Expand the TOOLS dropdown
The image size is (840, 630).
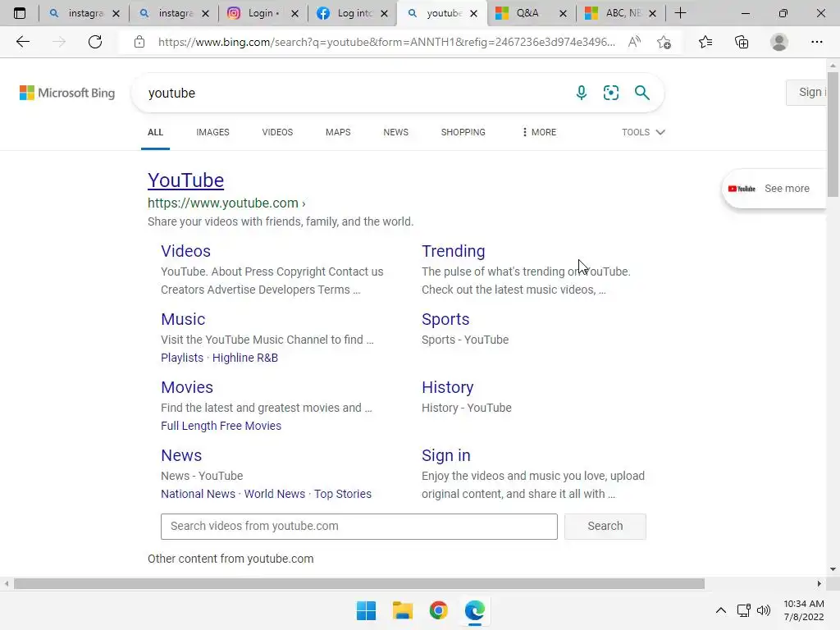[x=643, y=132]
